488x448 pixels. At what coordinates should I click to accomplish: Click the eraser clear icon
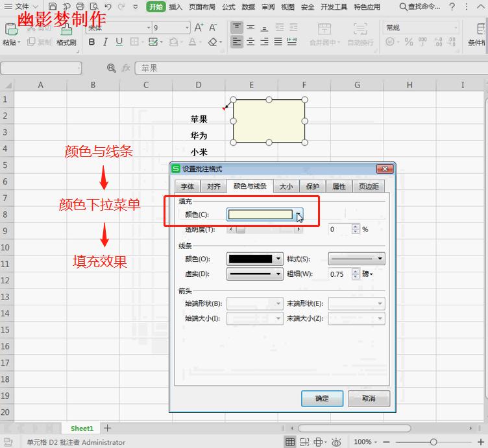(213, 41)
